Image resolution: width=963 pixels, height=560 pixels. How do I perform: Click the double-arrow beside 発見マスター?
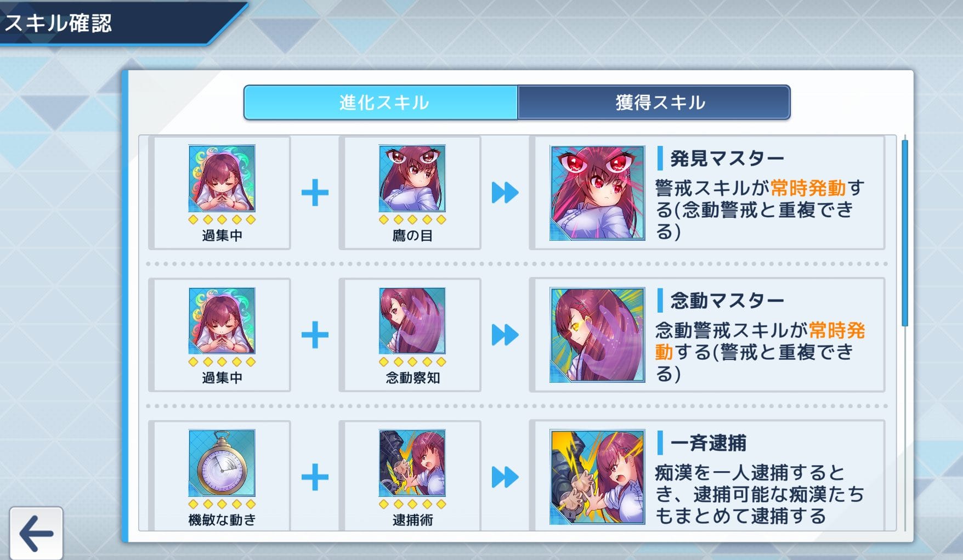pyautogui.click(x=505, y=193)
